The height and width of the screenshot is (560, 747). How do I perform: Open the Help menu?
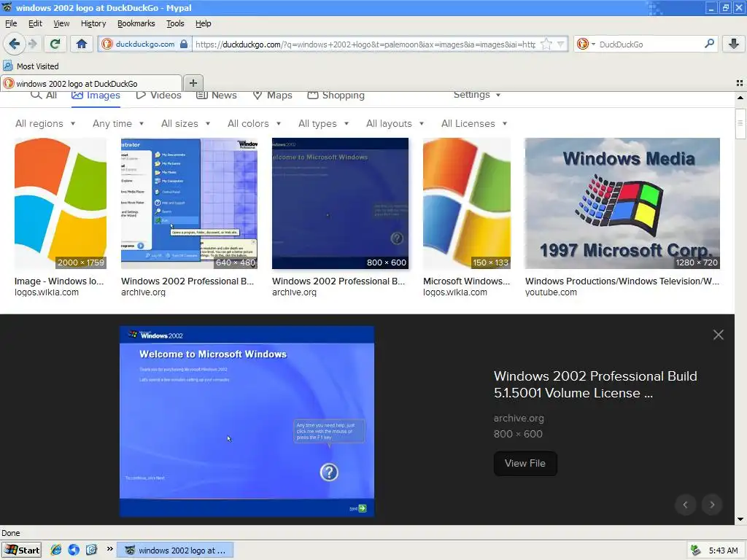[203, 23]
